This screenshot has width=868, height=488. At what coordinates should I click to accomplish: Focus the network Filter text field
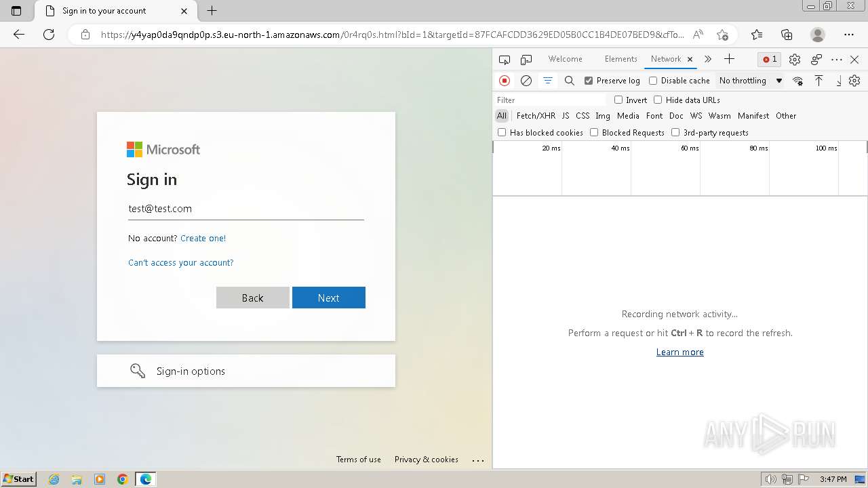click(x=551, y=100)
